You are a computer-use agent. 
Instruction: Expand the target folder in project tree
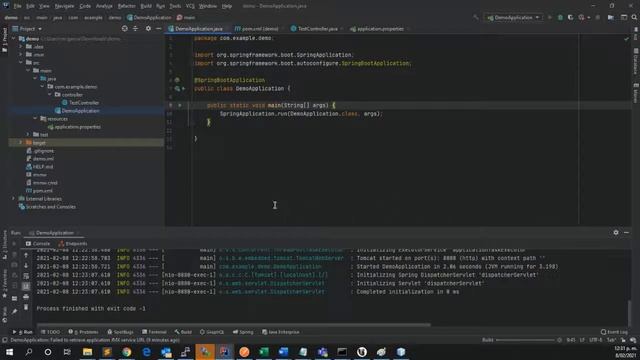pyautogui.click(x=21, y=143)
